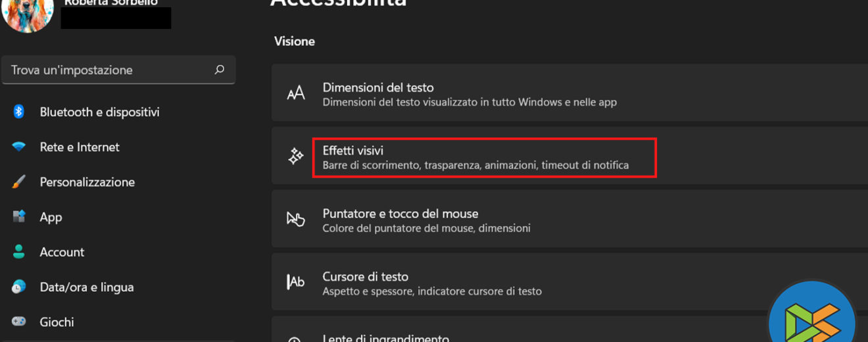Open Cursore di testo options

coord(365,277)
